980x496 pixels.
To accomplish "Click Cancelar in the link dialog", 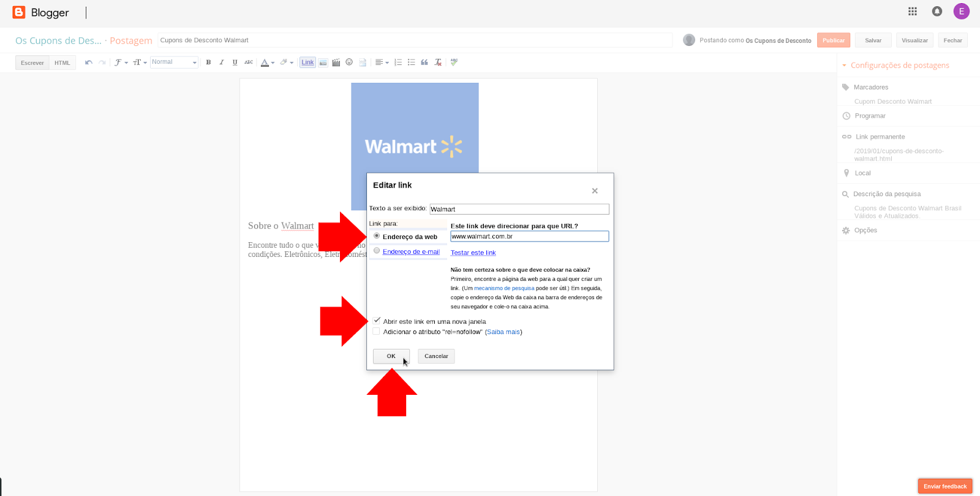I will [x=436, y=356].
